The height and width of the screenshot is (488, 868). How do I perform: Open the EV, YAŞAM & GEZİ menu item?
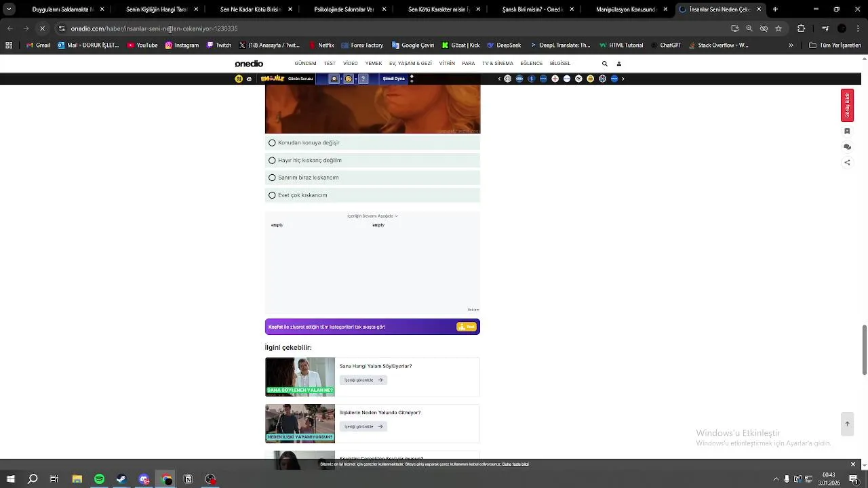coord(410,64)
